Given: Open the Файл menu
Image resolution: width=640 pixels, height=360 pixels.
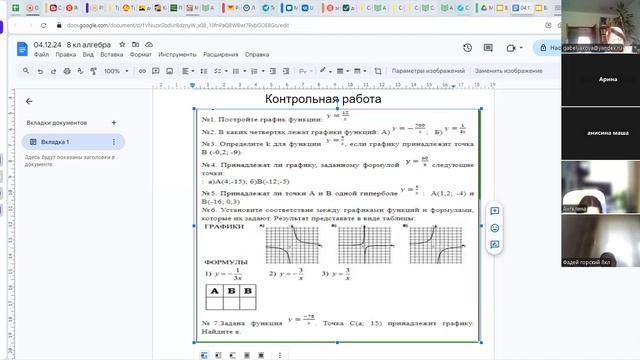Looking at the screenshot, I should pos(41,54).
